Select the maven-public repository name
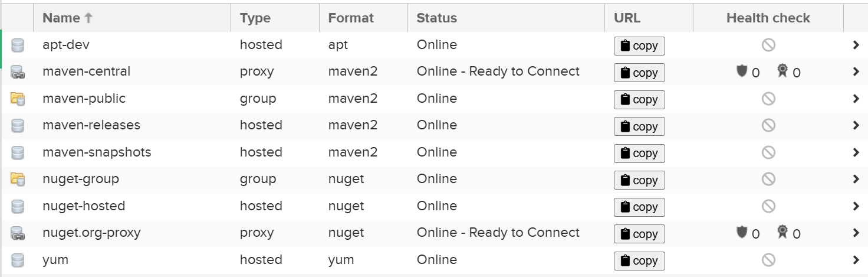Screen dimensions: 868x277 point(84,98)
